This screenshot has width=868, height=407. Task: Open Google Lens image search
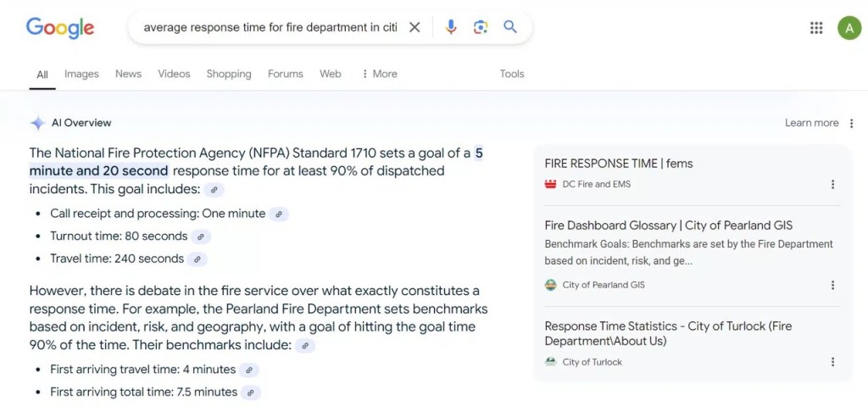481,27
